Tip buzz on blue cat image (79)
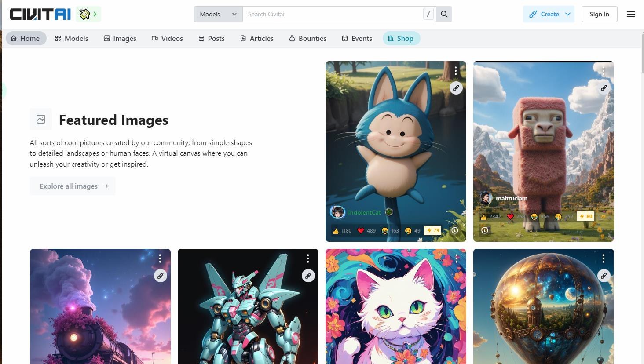The height and width of the screenshot is (364, 644). pyautogui.click(x=432, y=230)
